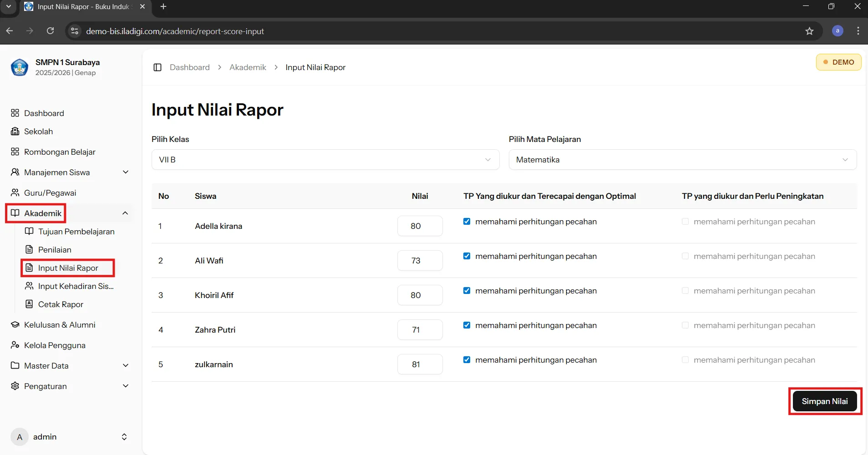Check Perlu Peningkatan TP for Khoiril Afif
The height and width of the screenshot is (455, 868).
685,291
